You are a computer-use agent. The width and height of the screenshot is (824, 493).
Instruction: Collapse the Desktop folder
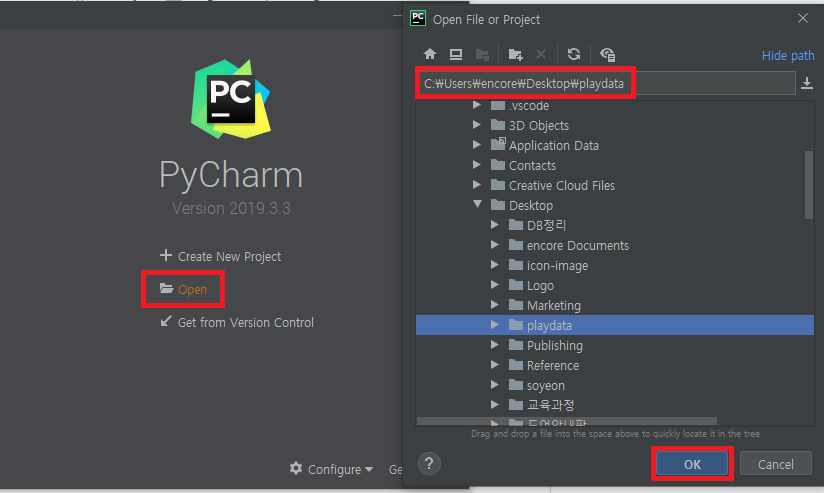coord(477,204)
